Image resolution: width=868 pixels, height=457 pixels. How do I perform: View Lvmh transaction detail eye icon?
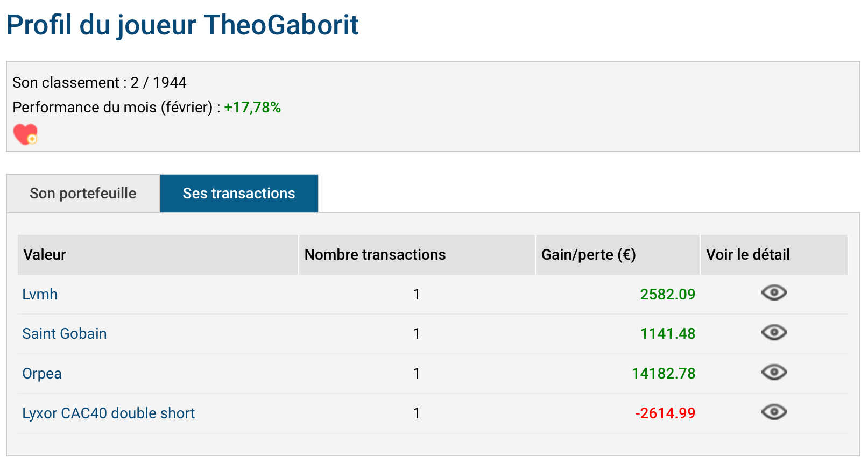coord(774,293)
